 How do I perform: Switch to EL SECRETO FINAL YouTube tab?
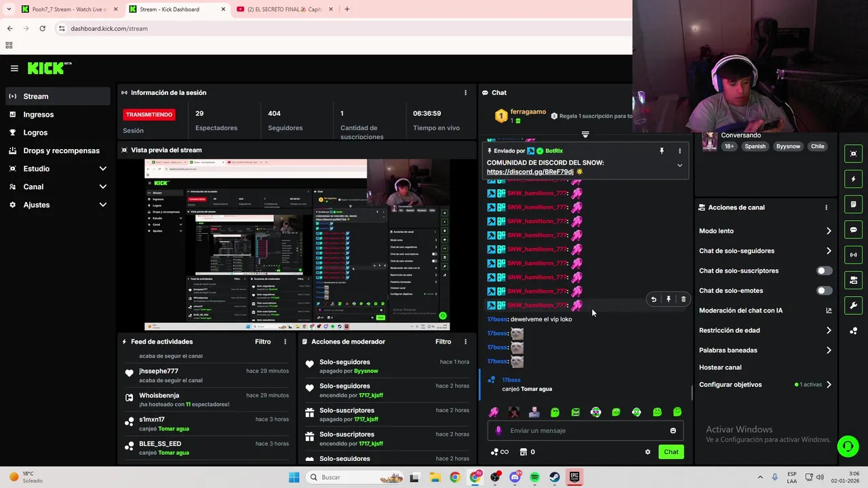click(285, 9)
